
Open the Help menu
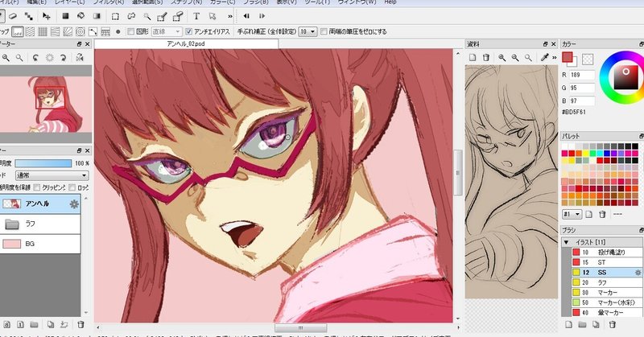(x=390, y=2)
